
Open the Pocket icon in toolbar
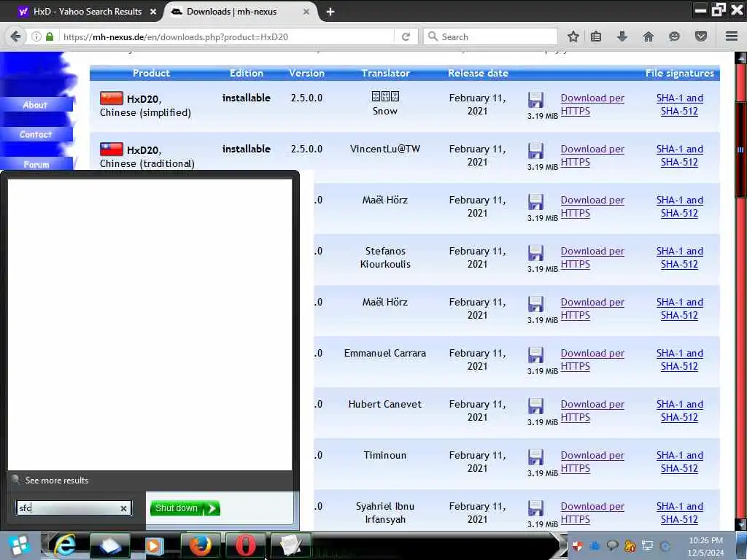pos(701,36)
